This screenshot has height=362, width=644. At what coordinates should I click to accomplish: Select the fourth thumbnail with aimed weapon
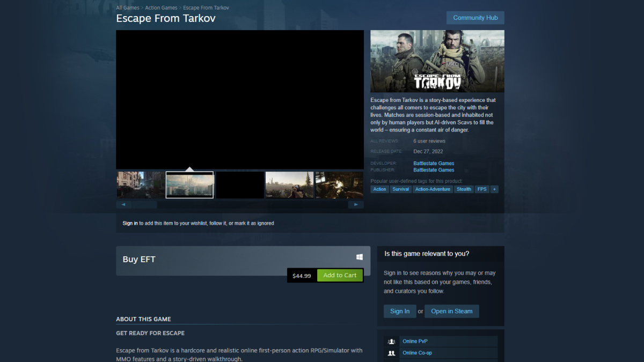coord(289,185)
